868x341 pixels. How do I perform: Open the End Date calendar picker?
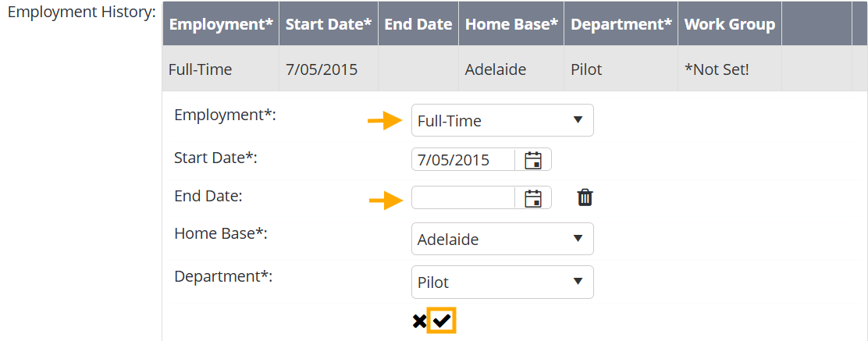533,198
